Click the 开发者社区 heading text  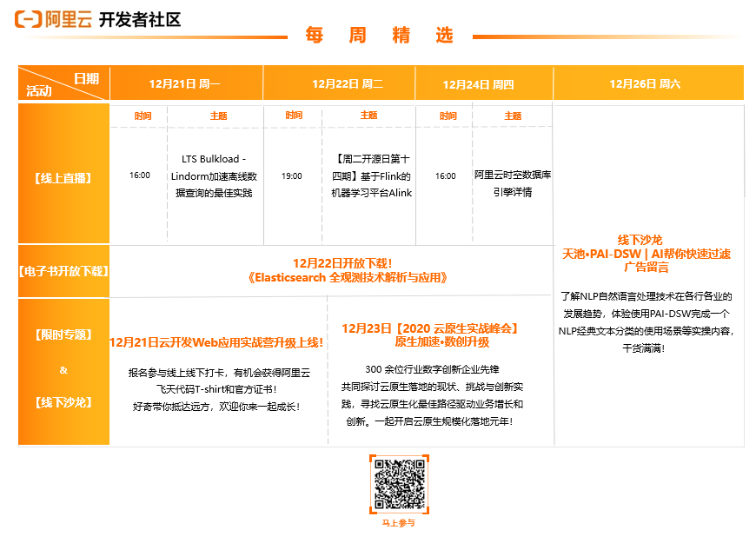(140, 20)
